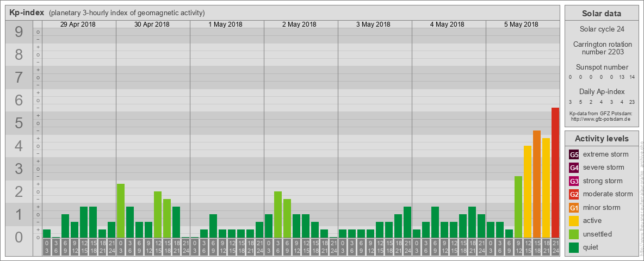Click the red bar on 5 May 21-24
The height and width of the screenshot is (261, 644).
[555, 173]
